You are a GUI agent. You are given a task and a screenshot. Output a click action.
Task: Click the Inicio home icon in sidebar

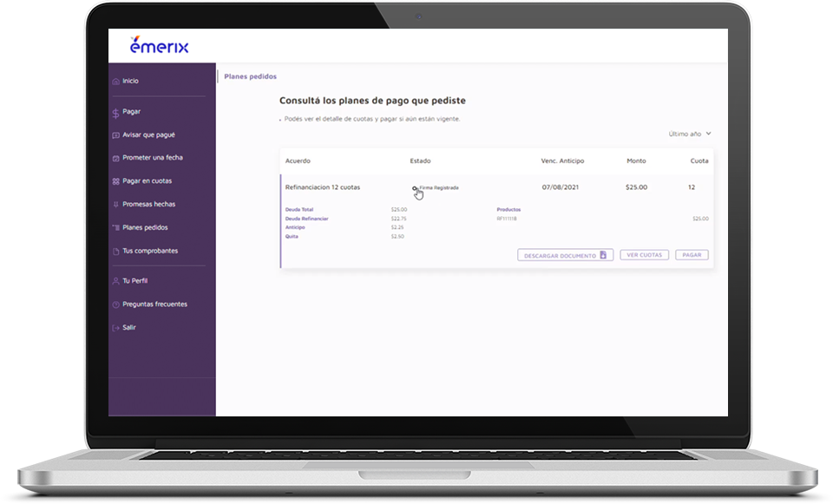[x=115, y=82]
